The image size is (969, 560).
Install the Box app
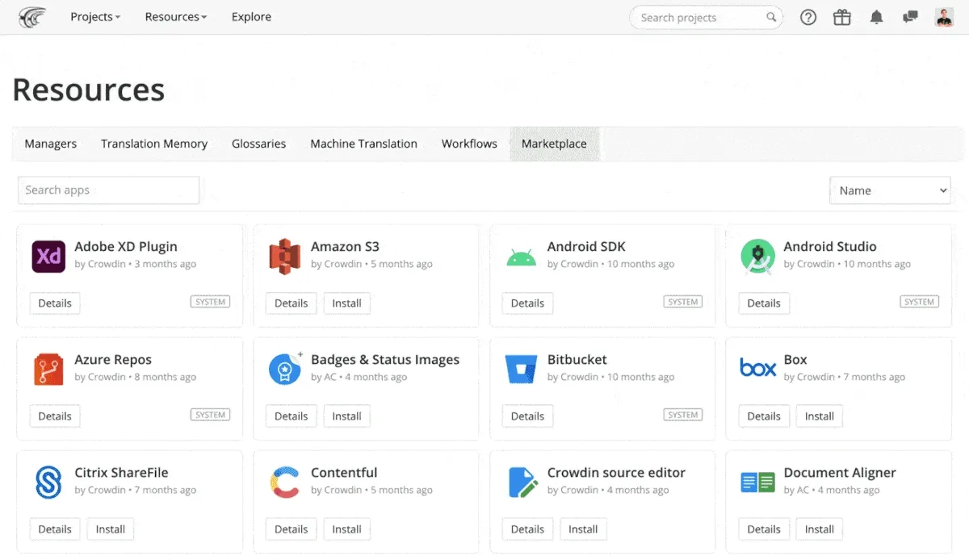(819, 416)
